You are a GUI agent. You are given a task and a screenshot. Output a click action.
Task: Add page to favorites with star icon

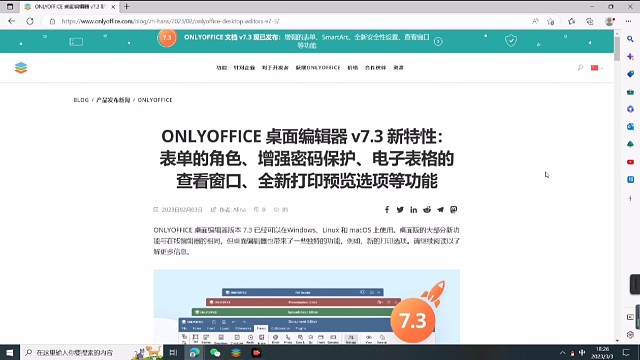coord(551,21)
